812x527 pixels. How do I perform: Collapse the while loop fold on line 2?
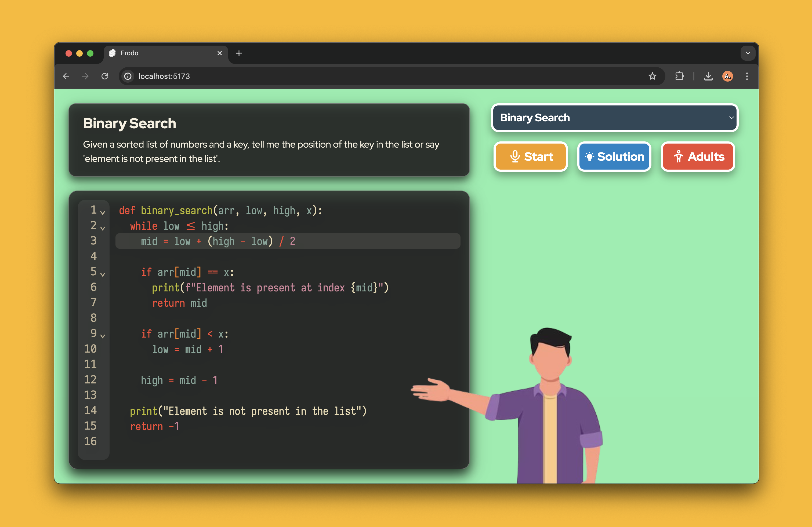click(103, 228)
